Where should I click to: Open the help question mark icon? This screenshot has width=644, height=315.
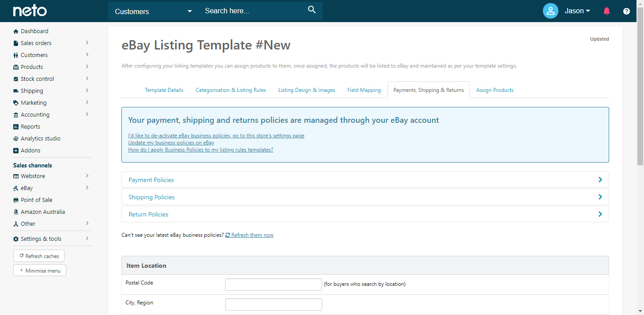point(626,11)
